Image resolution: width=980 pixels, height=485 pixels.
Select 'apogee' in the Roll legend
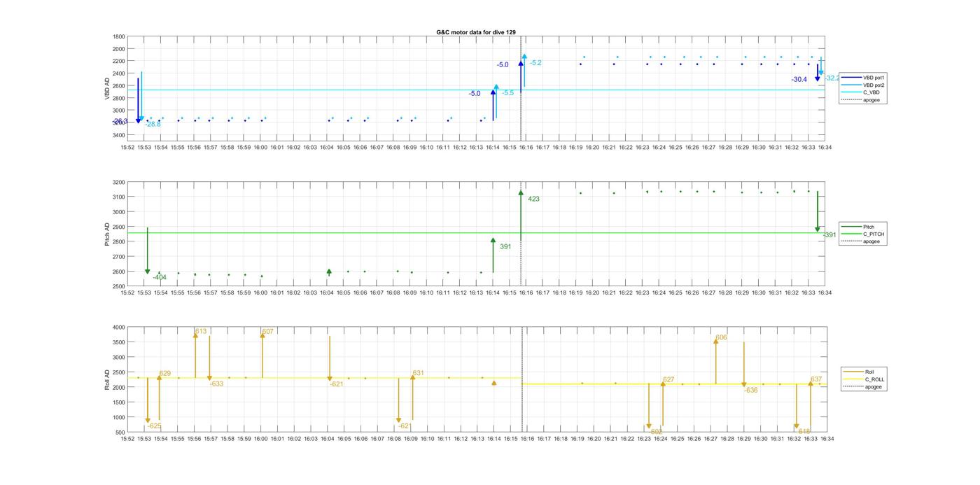tap(863, 386)
